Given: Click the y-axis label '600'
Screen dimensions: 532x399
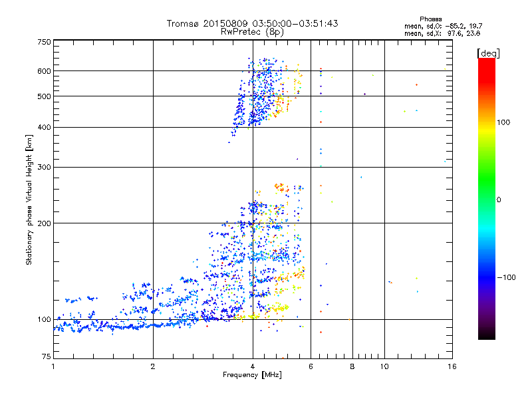Looking at the screenshot, I should tap(44, 71).
